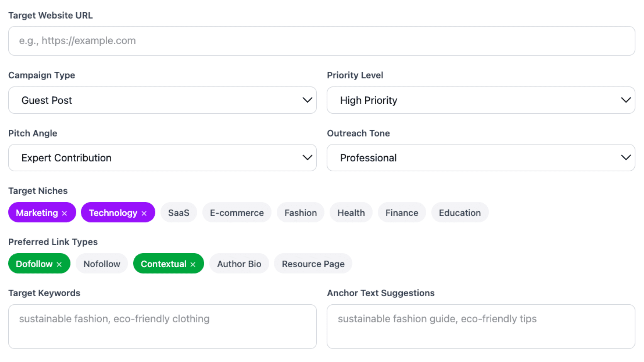Click the Target Website URL field
Viewport: 644px width, 362px height.
coord(321,41)
